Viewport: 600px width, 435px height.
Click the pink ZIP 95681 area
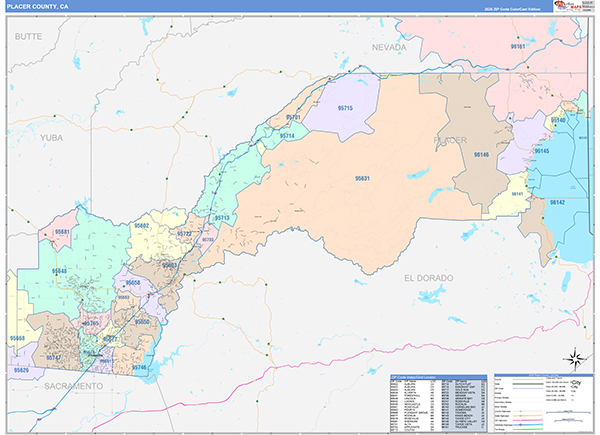pos(62,231)
